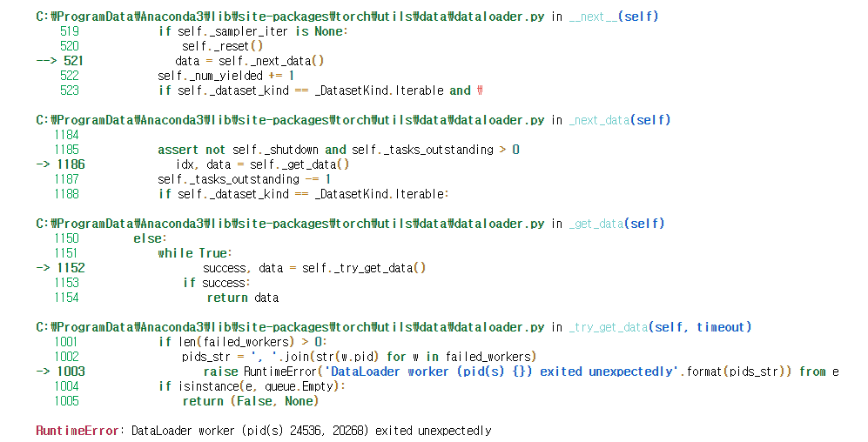Click line 523 with _DatasetKind.Iterable and
This screenshot has width=868, height=442.
320,90
